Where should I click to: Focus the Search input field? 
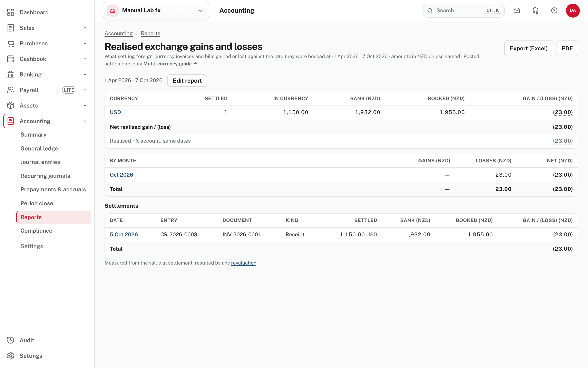(x=464, y=10)
